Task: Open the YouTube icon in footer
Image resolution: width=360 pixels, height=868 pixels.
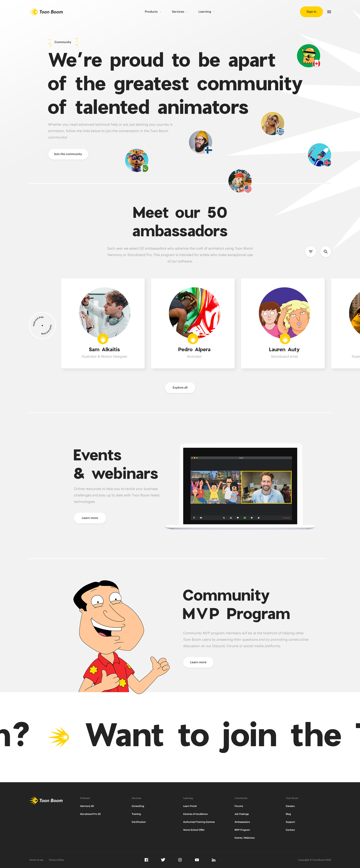Action: pos(197,860)
